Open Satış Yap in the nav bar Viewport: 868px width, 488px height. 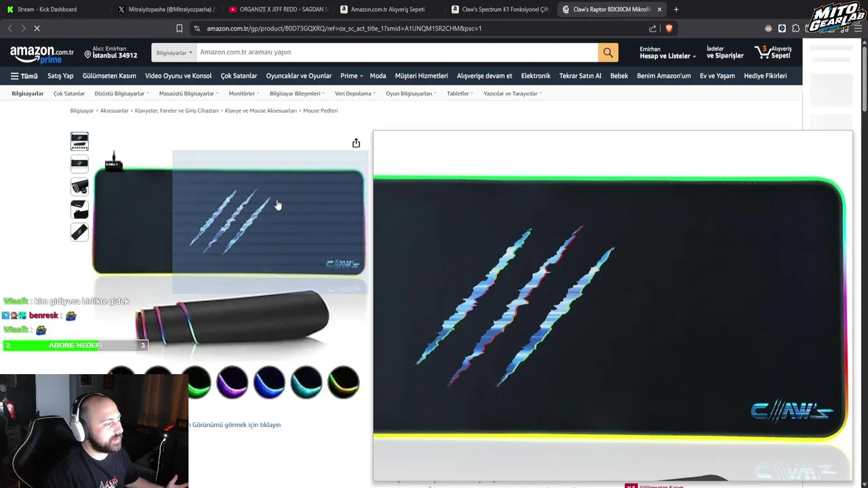coord(60,76)
